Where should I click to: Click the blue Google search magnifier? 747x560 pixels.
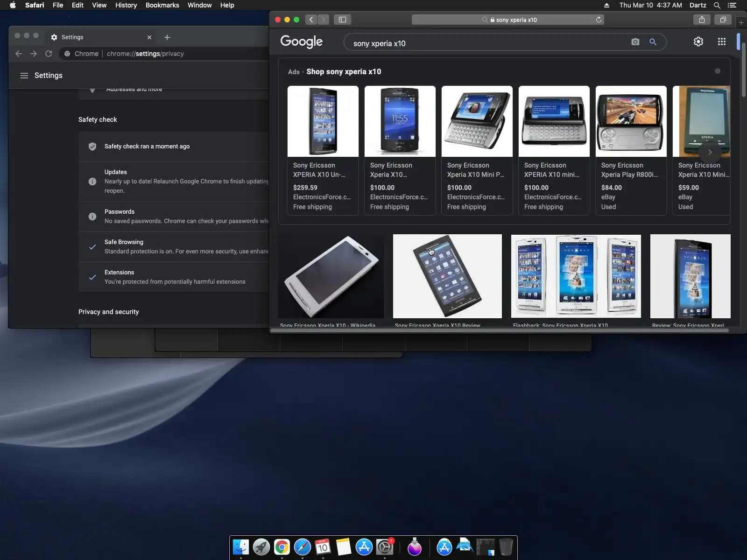point(653,42)
